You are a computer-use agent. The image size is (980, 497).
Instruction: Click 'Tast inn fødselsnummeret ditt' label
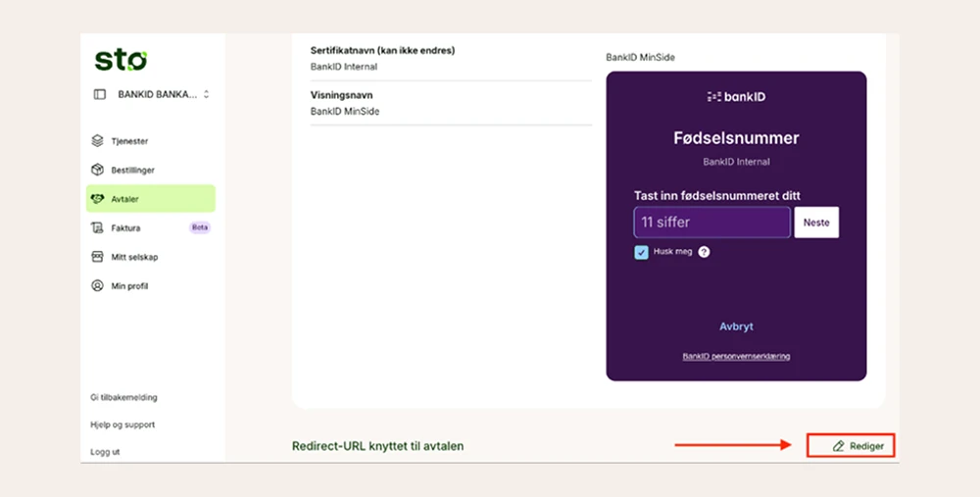point(717,196)
